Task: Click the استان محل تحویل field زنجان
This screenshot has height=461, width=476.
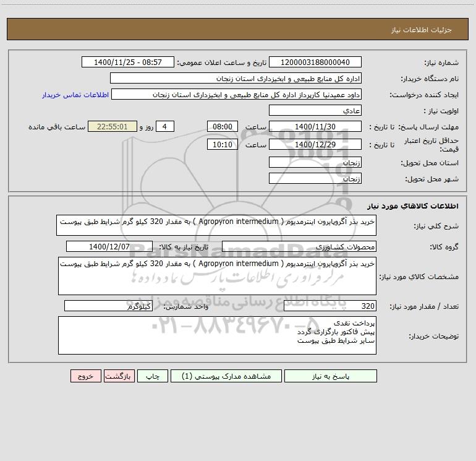Action: [x=315, y=163]
